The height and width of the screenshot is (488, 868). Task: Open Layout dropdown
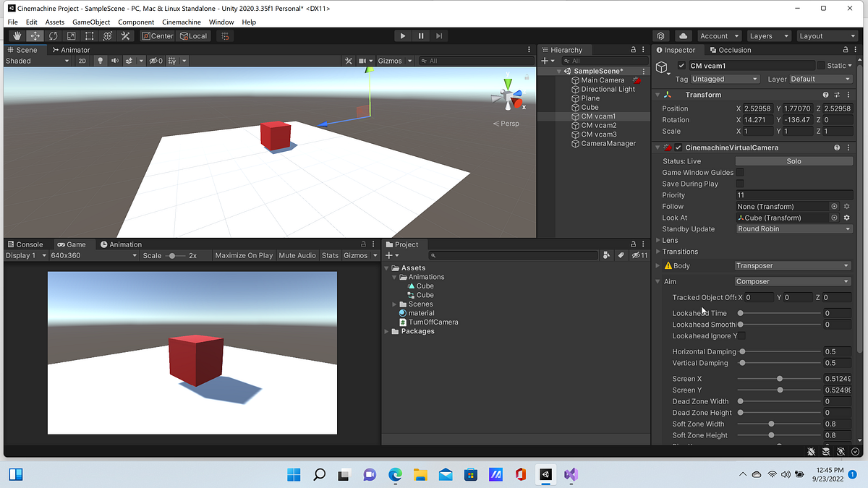click(x=827, y=35)
